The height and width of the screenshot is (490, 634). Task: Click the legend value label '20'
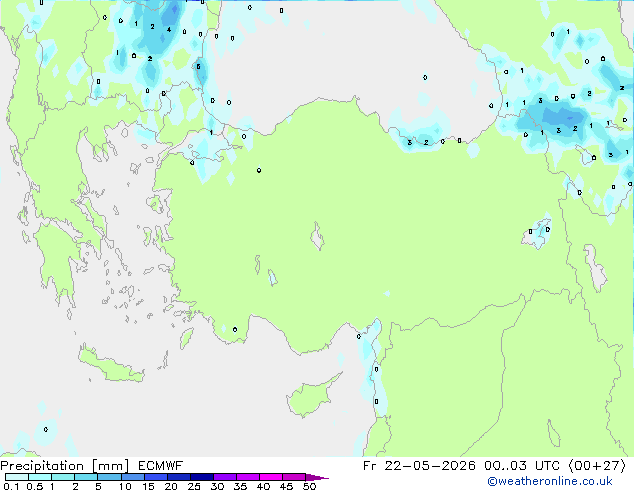pos(171,486)
